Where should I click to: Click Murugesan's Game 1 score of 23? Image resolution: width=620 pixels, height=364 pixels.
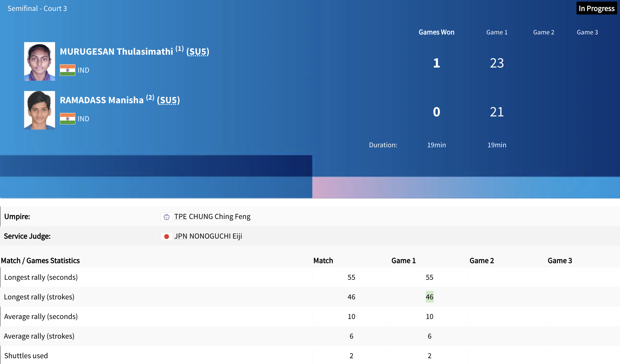coord(497,63)
